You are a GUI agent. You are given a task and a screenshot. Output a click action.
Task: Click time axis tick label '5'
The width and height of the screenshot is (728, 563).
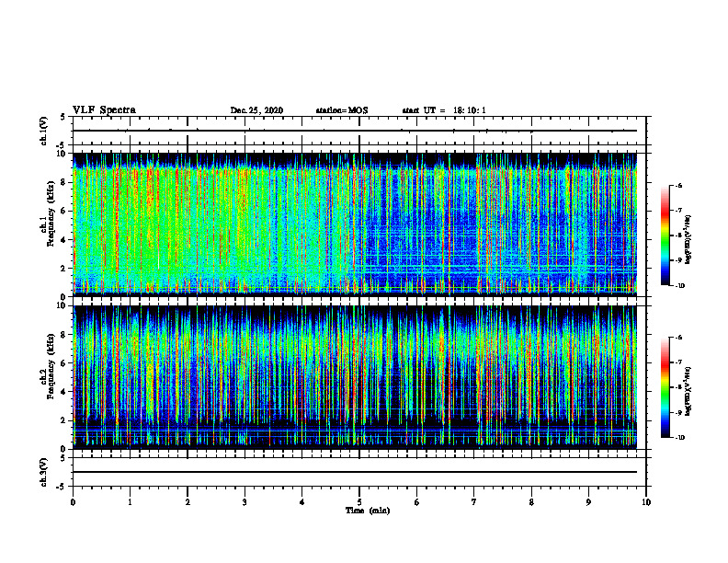click(359, 502)
